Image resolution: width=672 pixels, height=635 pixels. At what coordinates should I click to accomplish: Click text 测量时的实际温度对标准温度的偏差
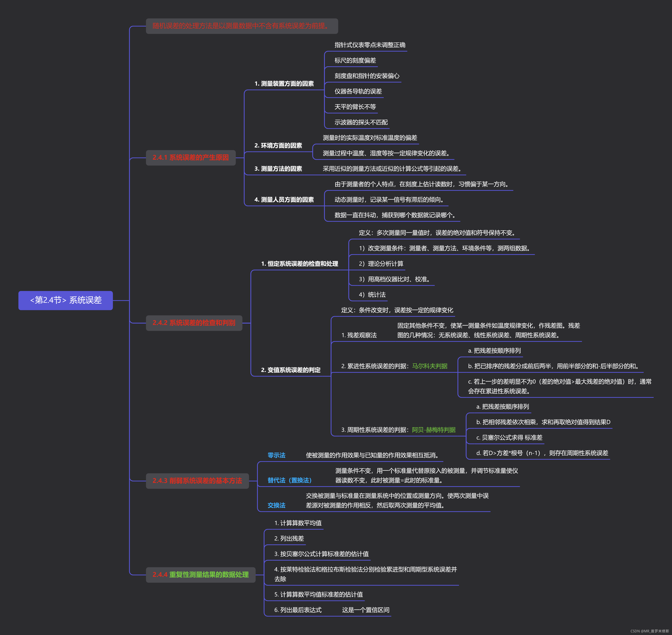click(370, 138)
